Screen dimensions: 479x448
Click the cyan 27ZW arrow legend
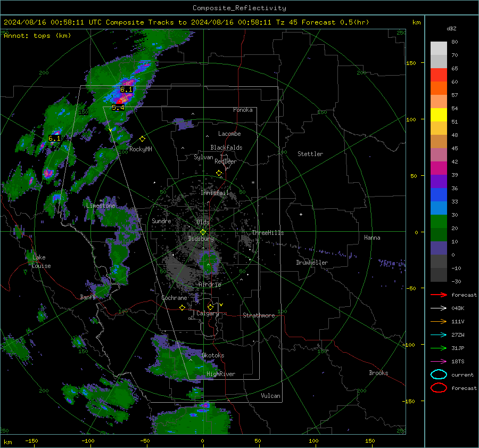coord(439,335)
